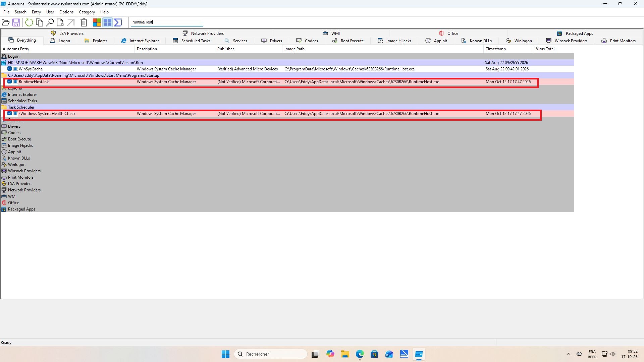Viewport: 644px width, 362px height.
Task: Click the Delete trash can icon
Action: point(84,22)
